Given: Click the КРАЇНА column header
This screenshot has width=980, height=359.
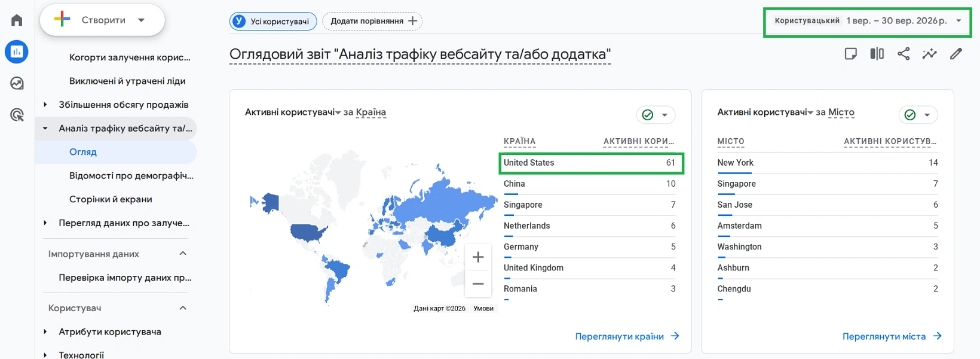Looking at the screenshot, I should click(519, 142).
